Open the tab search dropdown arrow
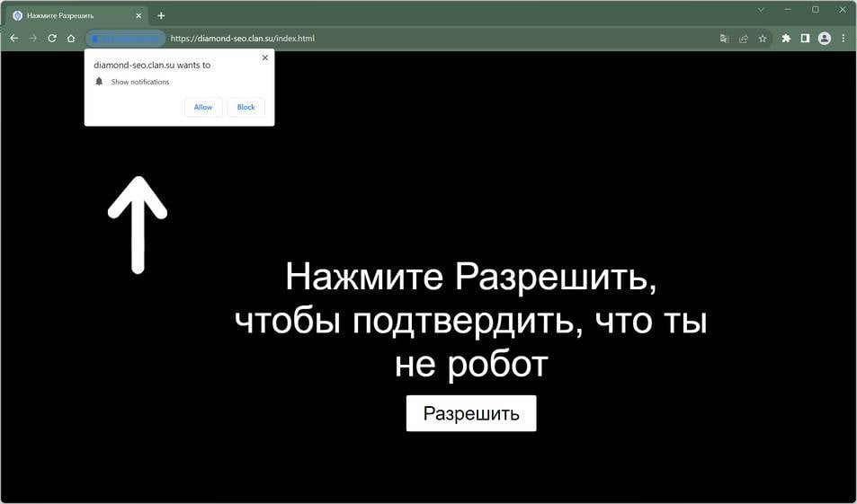This screenshot has width=857, height=504. tap(761, 10)
